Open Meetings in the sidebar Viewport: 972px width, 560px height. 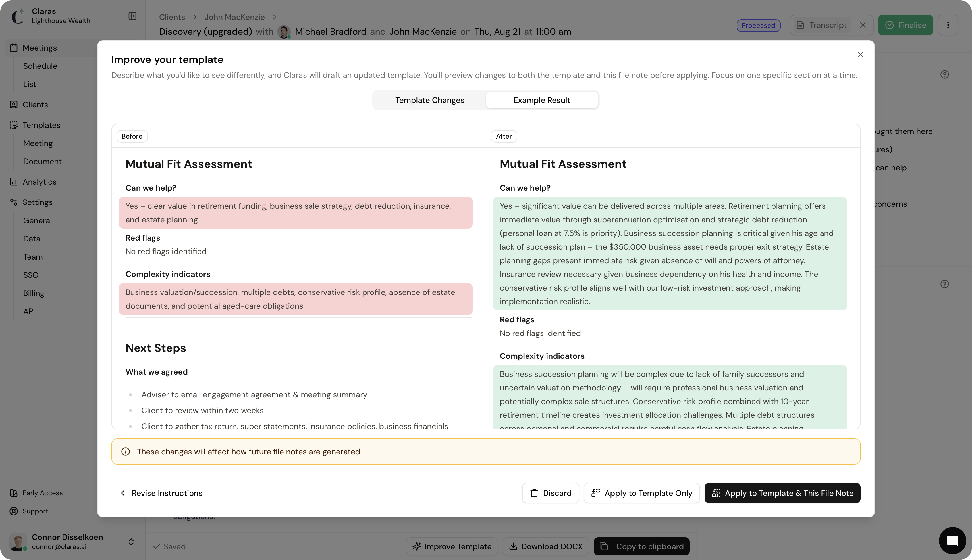click(x=40, y=48)
